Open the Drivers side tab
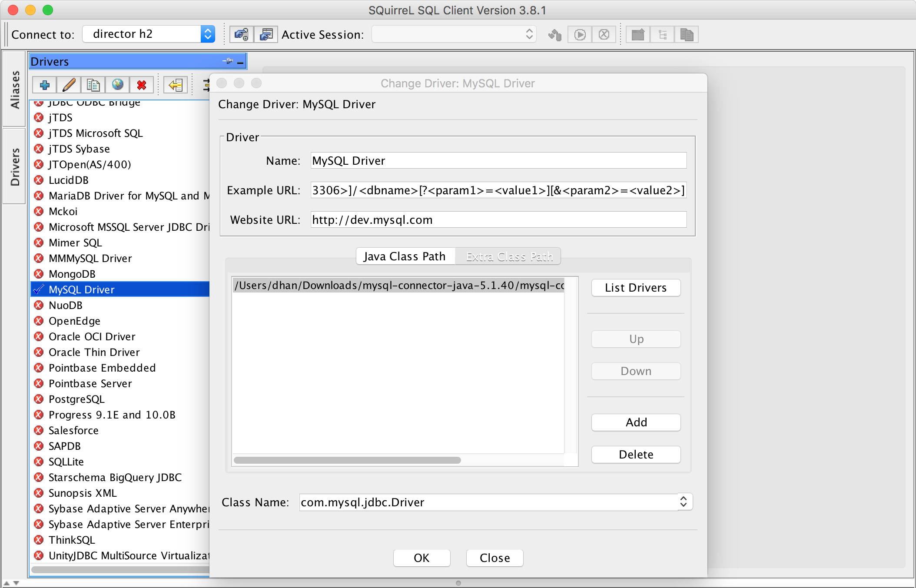This screenshot has height=588, width=916. (x=14, y=167)
